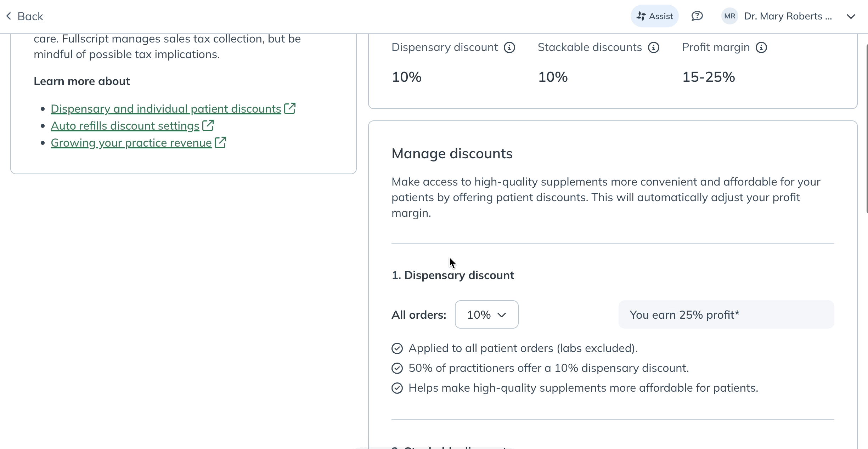868x449 pixels.
Task: Click the checkmark beside 50% of practitioners
Action: 397,368
